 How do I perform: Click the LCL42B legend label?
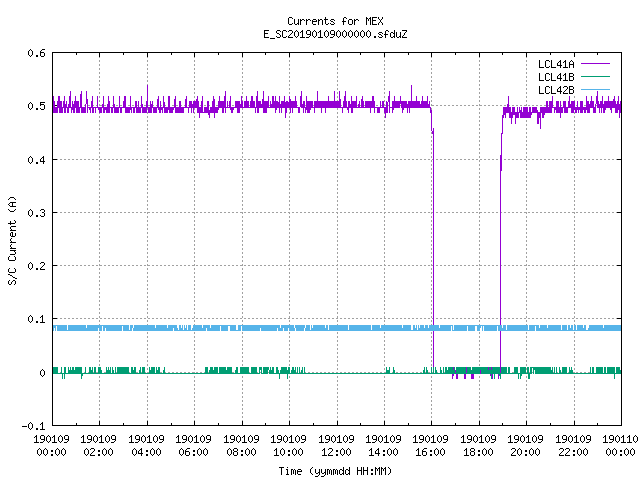click(x=556, y=90)
